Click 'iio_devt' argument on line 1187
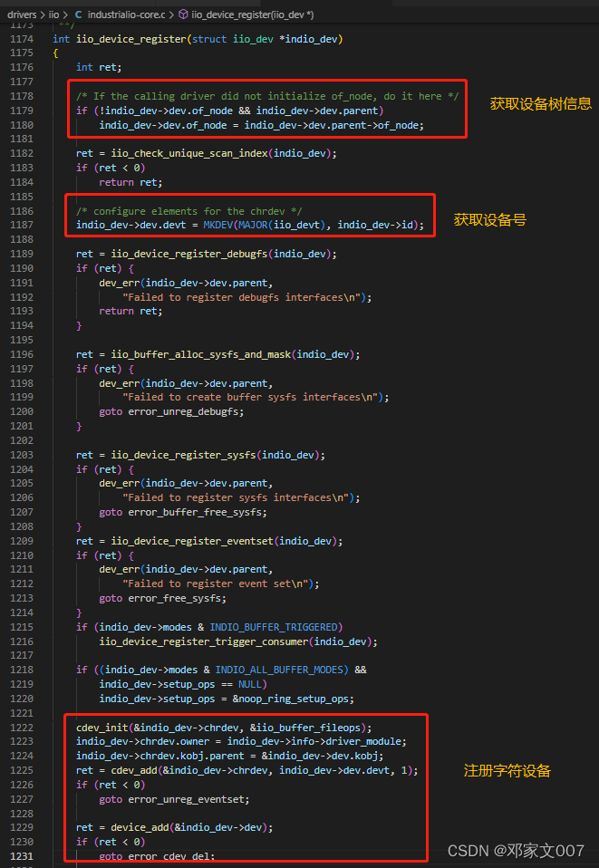The height and width of the screenshot is (868, 599). coord(296,225)
